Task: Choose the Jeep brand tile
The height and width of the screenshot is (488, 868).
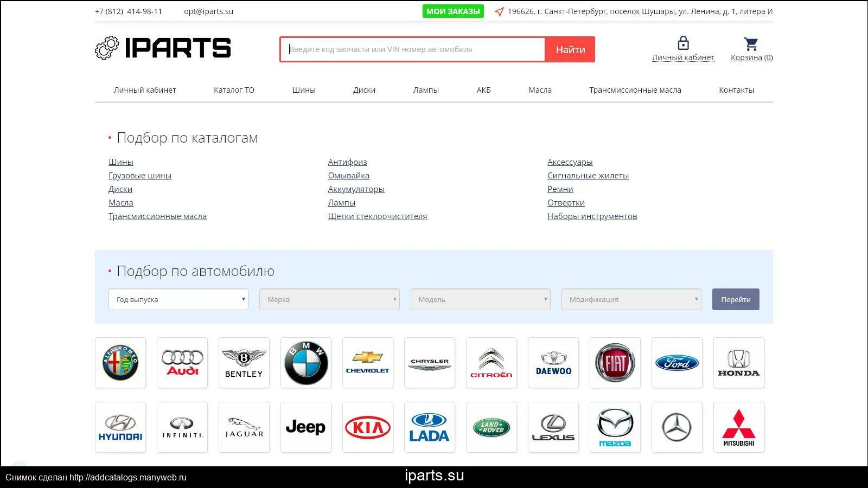Action: pos(306,427)
